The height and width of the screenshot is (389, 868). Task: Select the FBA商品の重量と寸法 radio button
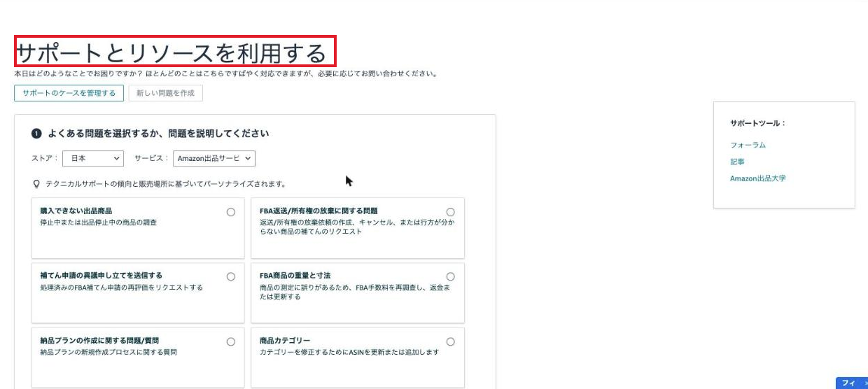tap(450, 277)
